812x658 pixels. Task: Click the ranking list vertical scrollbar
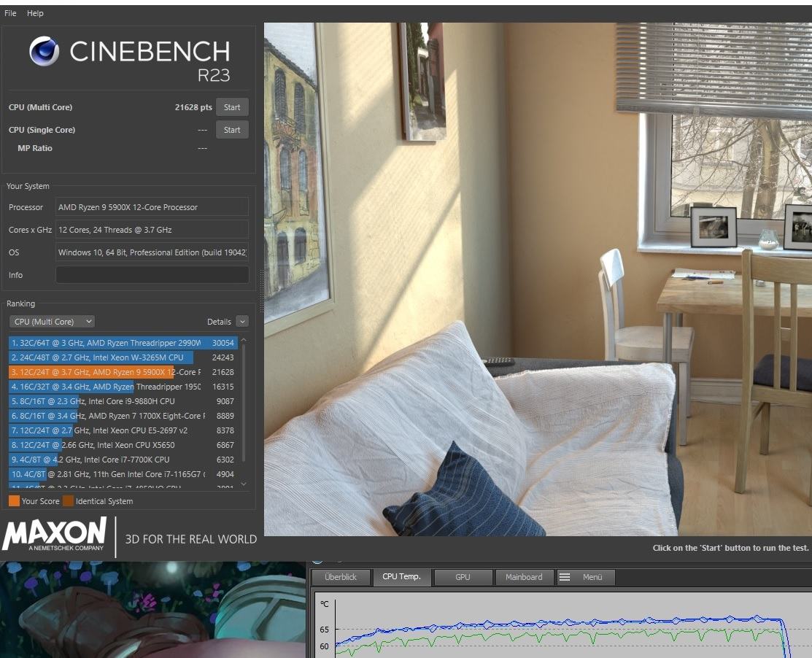pos(244,403)
